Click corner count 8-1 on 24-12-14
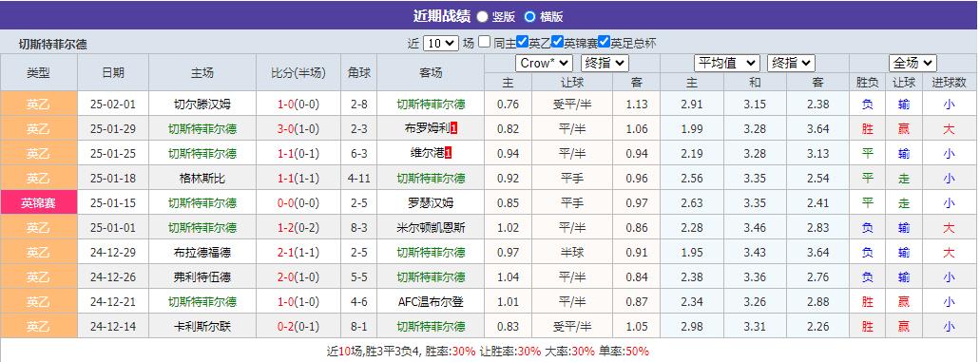The height and width of the screenshot is (362, 980). click(358, 326)
